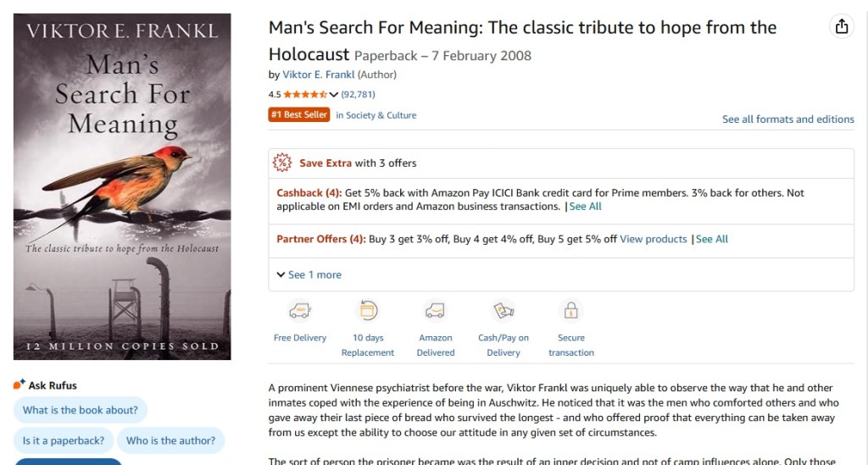The image size is (868, 465).
Task: Ask Rufus 'What is the book about?'
Action: click(x=81, y=411)
